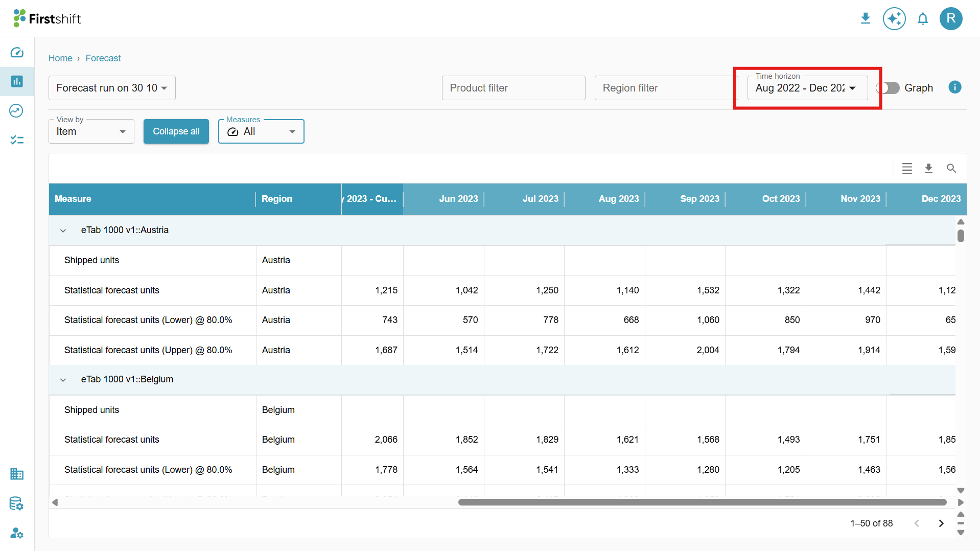
Task: Click the Collapse all button
Action: [x=176, y=131]
